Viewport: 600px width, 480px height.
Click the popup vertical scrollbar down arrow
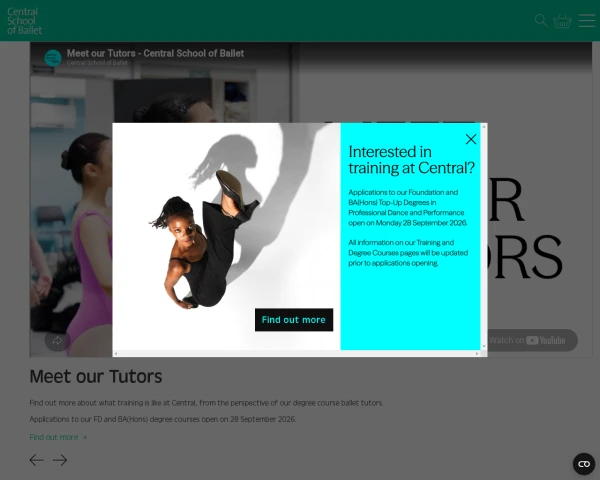pyautogui.click(x=484, y=346)
